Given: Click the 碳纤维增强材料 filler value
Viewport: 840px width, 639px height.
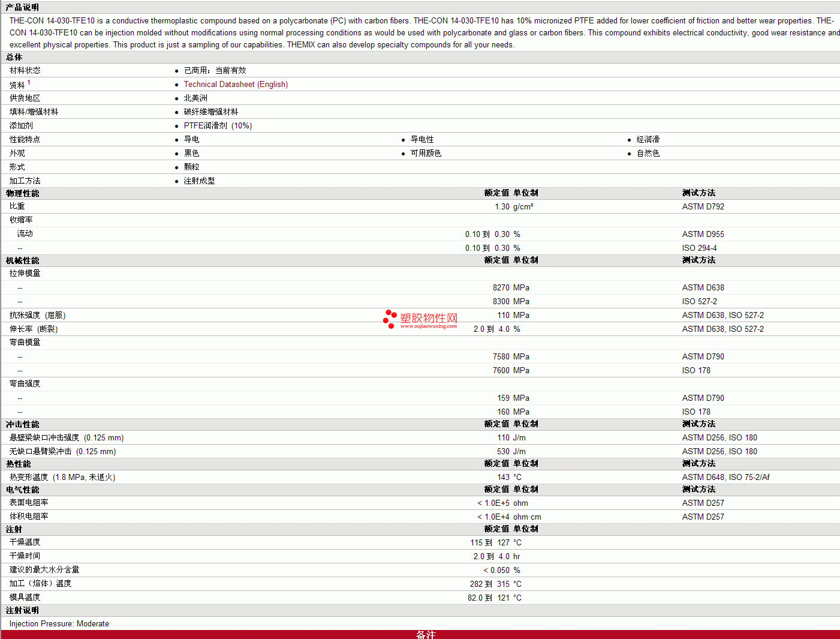Looking at the screenshot, I should click(x=211, y=112).
